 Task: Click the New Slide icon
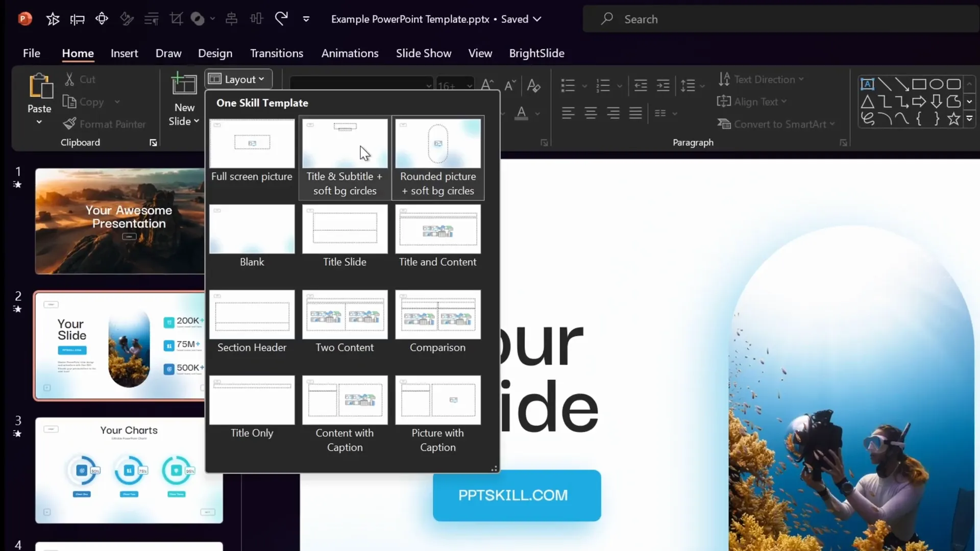184,84
